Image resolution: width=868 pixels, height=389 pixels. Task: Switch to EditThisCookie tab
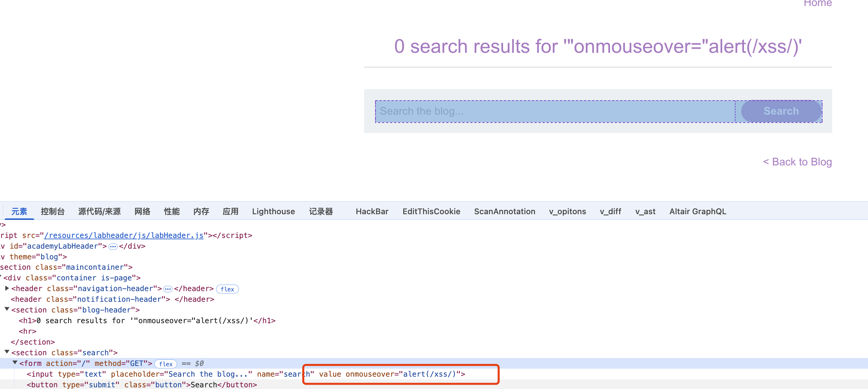431,211
